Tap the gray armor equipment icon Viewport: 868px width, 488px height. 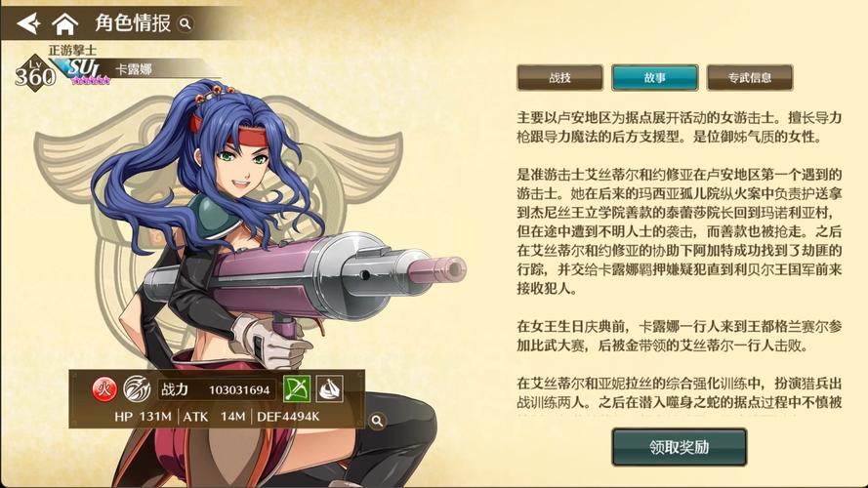click(x=329, y=389)
